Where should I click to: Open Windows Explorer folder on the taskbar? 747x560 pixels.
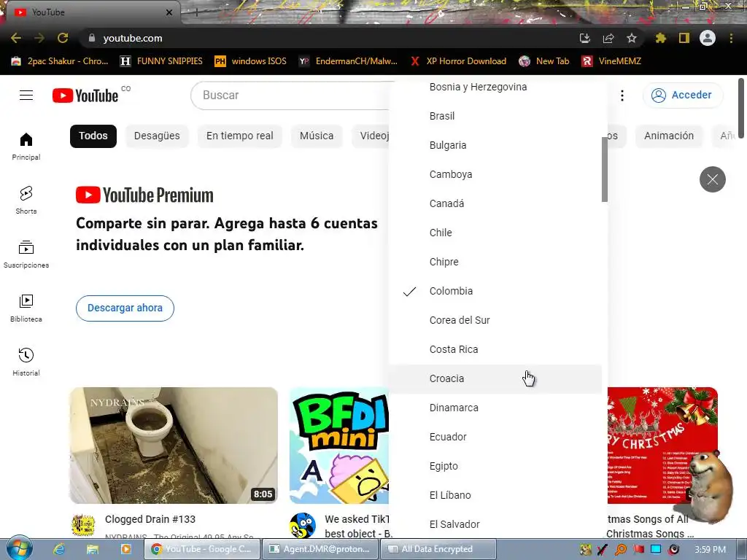coord(93,549)
